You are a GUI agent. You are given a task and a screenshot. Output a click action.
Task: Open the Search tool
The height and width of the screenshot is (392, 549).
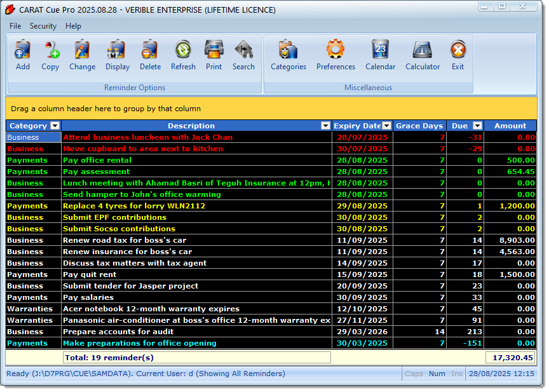pyautogui.click(x=244, y=50)
